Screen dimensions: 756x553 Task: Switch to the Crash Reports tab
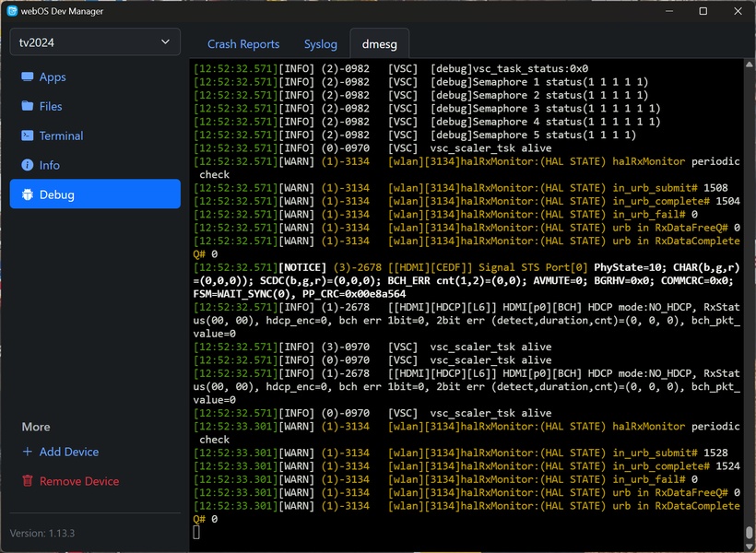coord(243,44)
